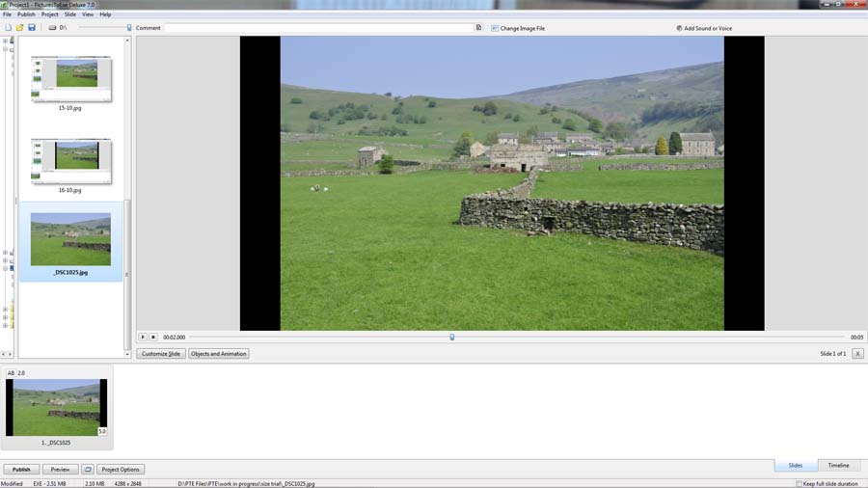Click the preview playback position slider
Viewport: 868px width, 488px height.
coord(451,337)
